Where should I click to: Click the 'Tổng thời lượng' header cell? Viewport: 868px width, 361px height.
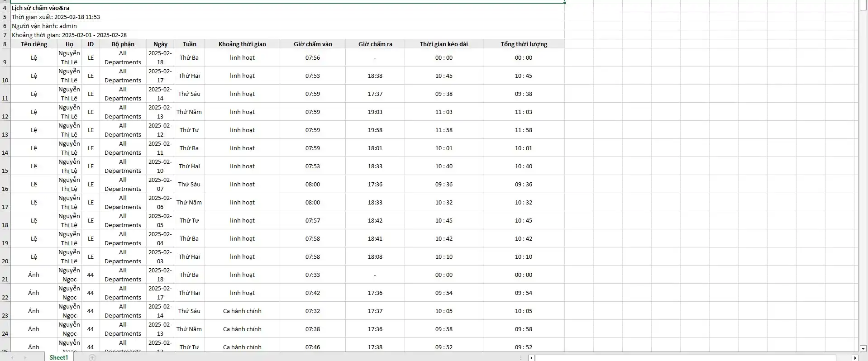[524, 44]
